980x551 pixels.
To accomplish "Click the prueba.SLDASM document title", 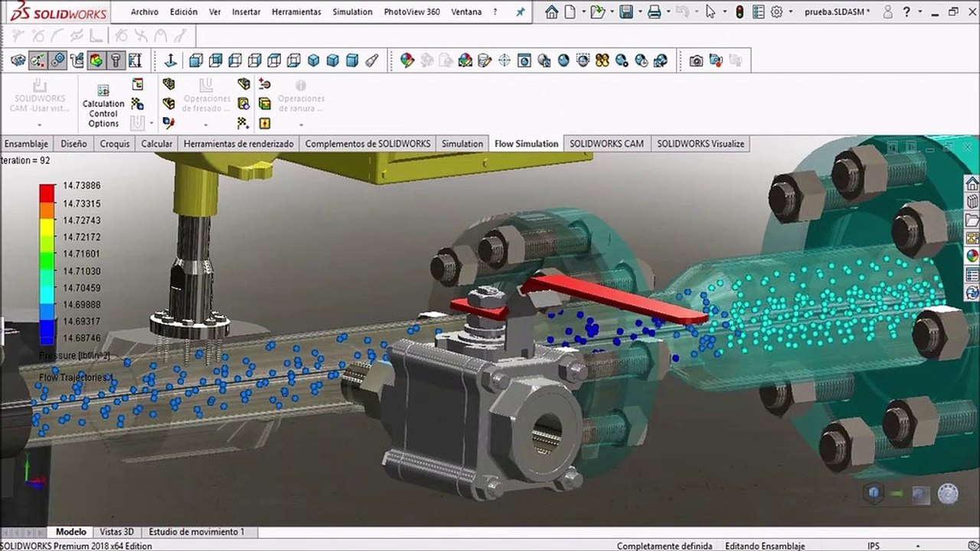I will coord(838,12).
